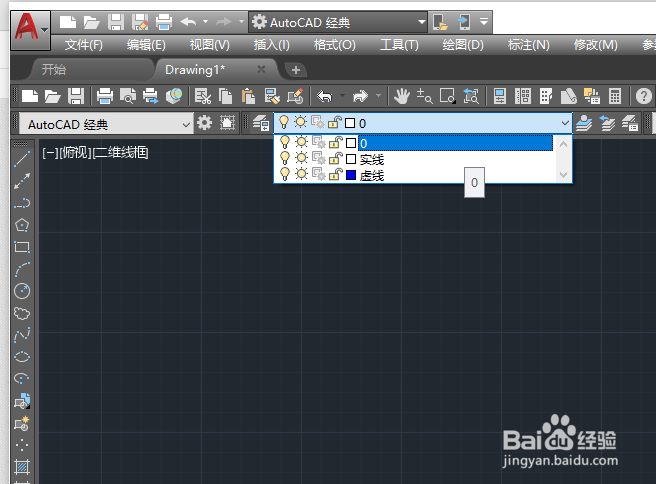Click Undo arrow in standard toolbar
The height and width of the screenshot is (484, 656).
coord(324,96)
